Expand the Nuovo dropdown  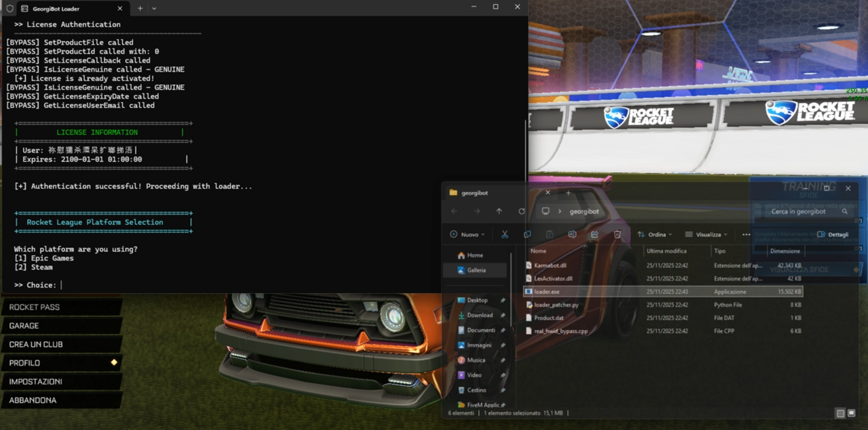pos(467,235)
